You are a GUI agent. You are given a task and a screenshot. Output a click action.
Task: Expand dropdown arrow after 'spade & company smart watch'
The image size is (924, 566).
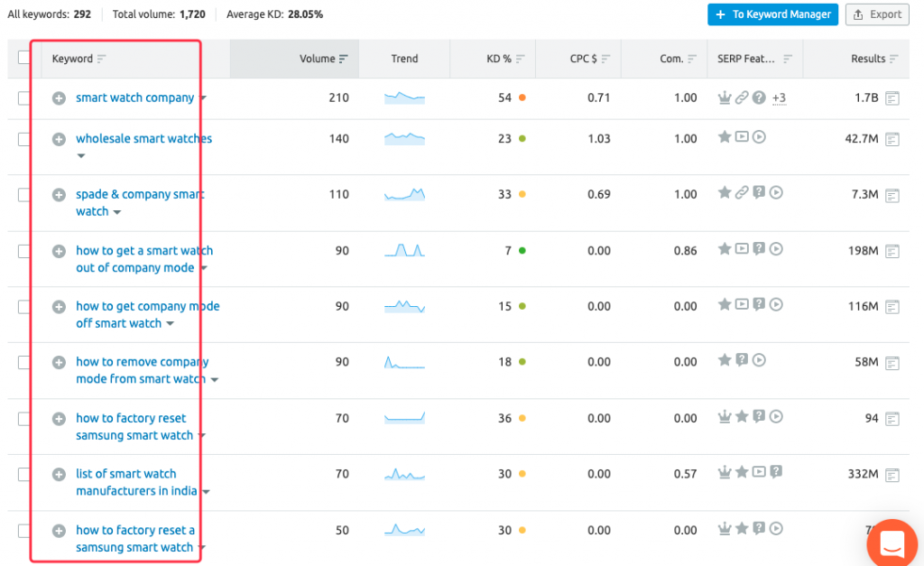coord(117,212)
